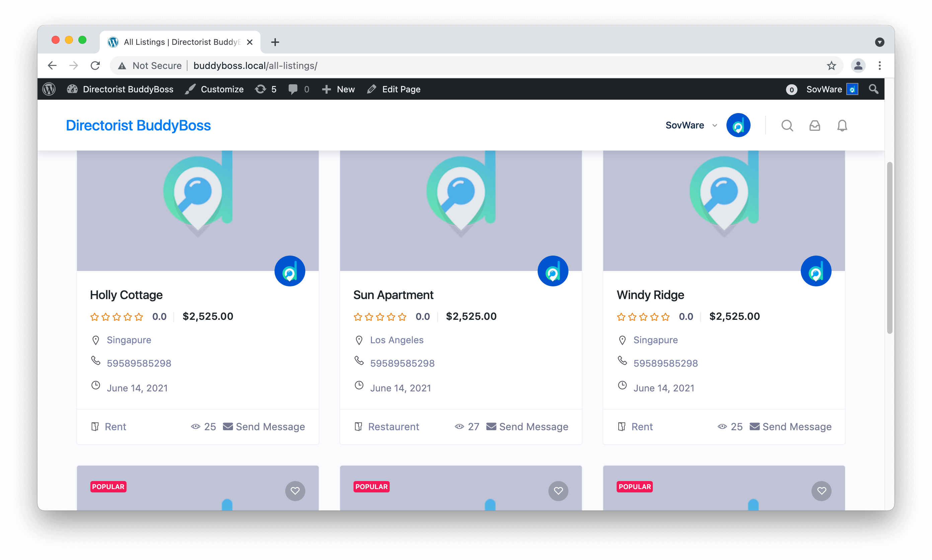The height and width of the screenshot is (560, 932).
Task: Send Message for Holly Cottage listing
Action: point(264,427)
